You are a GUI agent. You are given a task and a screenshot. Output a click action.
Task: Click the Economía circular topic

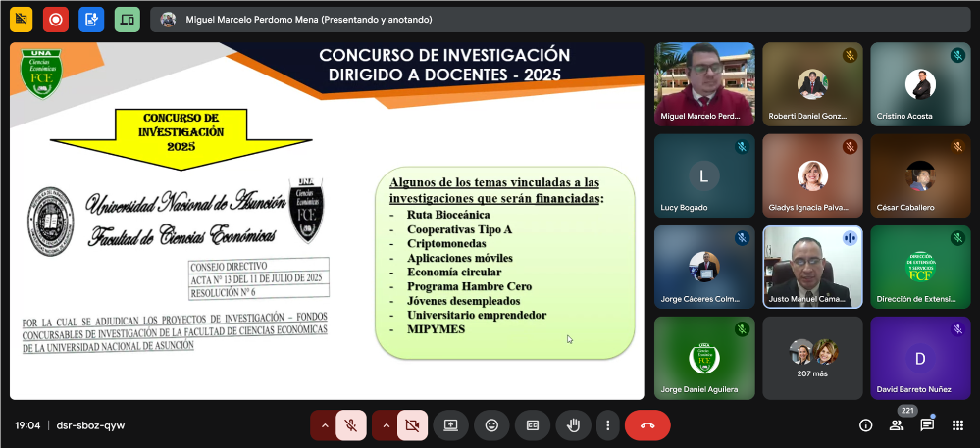coord(454,273)
